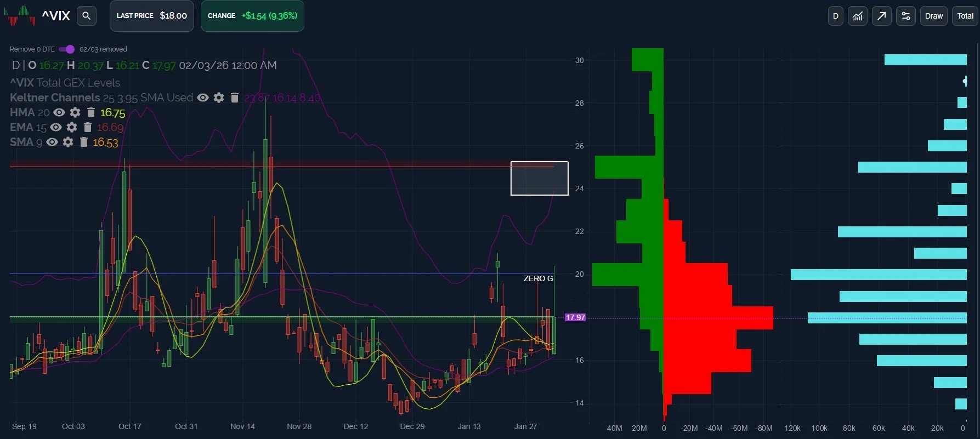The width and height of the screenshot is (980, 439).
Task: Delete the EMA 15 indicator
Action: pyautogui.click(x=88, y=127)
